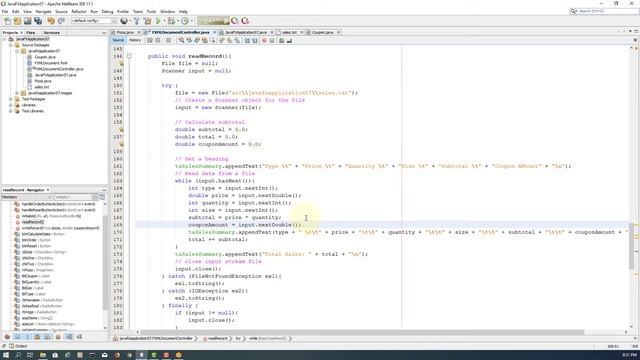Screen dimensions: 640x360
Task: Expand the Test Libraries node
Action: (x=11, y=111)
